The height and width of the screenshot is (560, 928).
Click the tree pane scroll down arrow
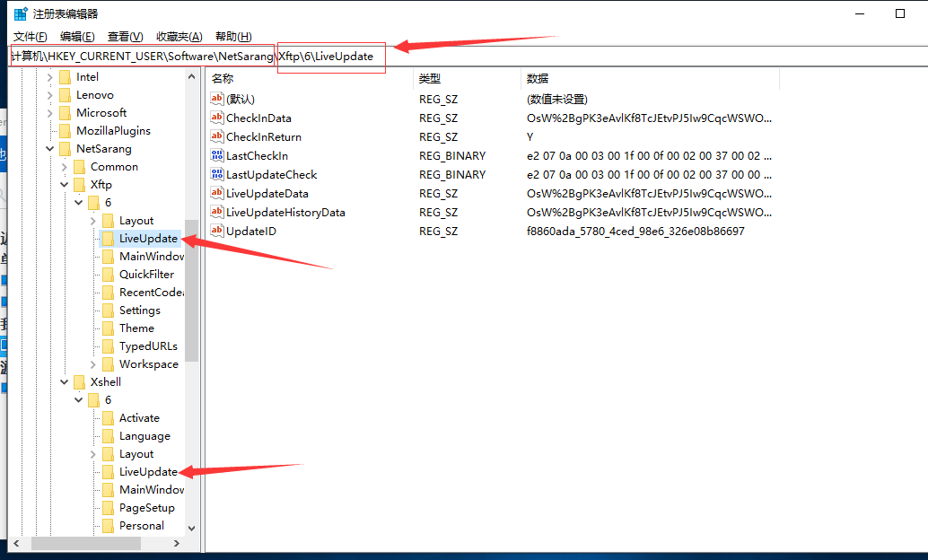pyautogui.click(x=191, y=528)
